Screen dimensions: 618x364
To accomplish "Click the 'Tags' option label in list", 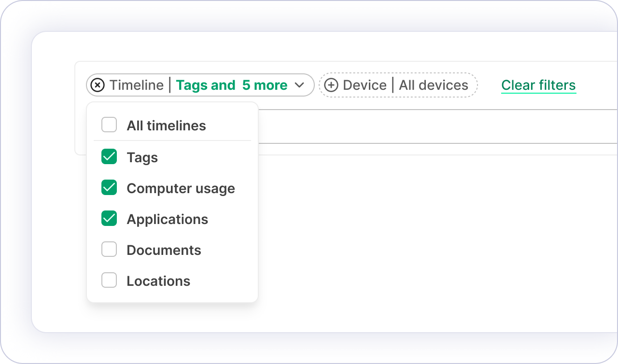I will click(x=142, y=158).
